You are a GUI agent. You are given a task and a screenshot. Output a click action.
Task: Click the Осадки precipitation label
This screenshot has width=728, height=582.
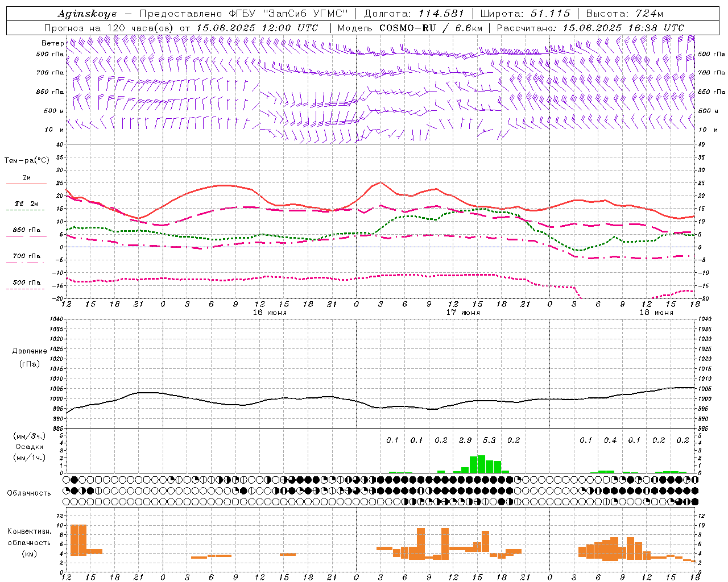pos(29,447)
